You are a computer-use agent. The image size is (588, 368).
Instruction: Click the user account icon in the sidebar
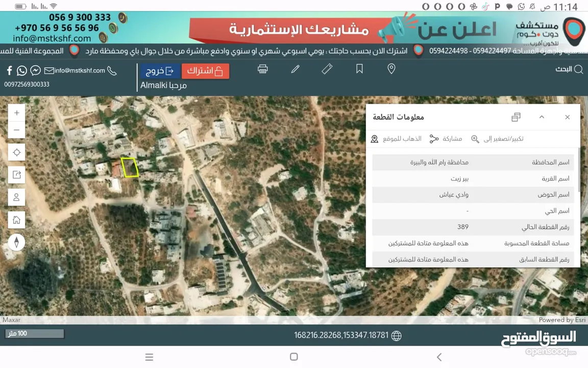click(x=16, y=197)
